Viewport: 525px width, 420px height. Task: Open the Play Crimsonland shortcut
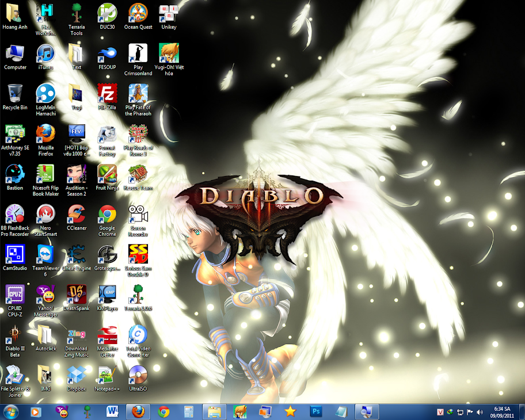[138, 60]
